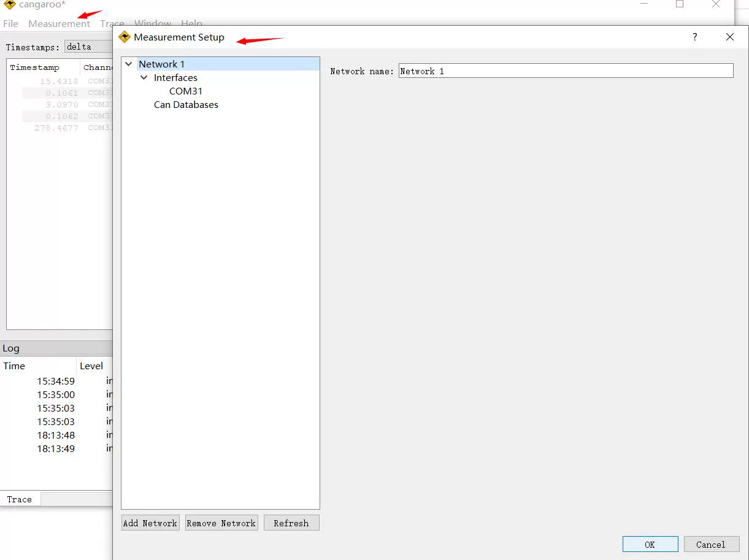Open the help question mark in Measurement Setup
The height and width of the screenshot is (560, 749).
[694, 37]
